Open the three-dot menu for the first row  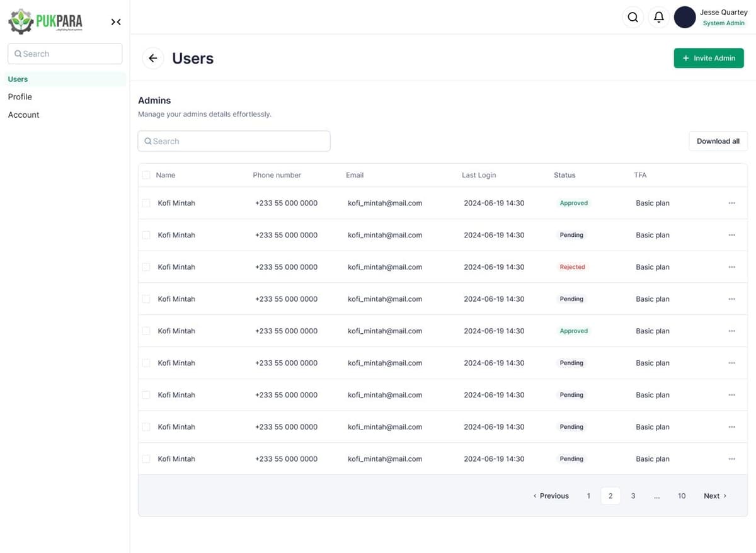[731, 203]
